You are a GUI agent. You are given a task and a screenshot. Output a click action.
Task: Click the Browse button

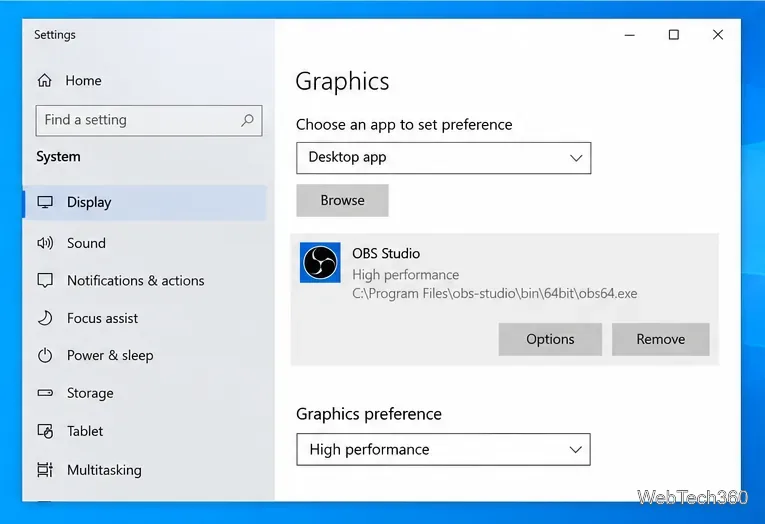click(x=342, y=201)
